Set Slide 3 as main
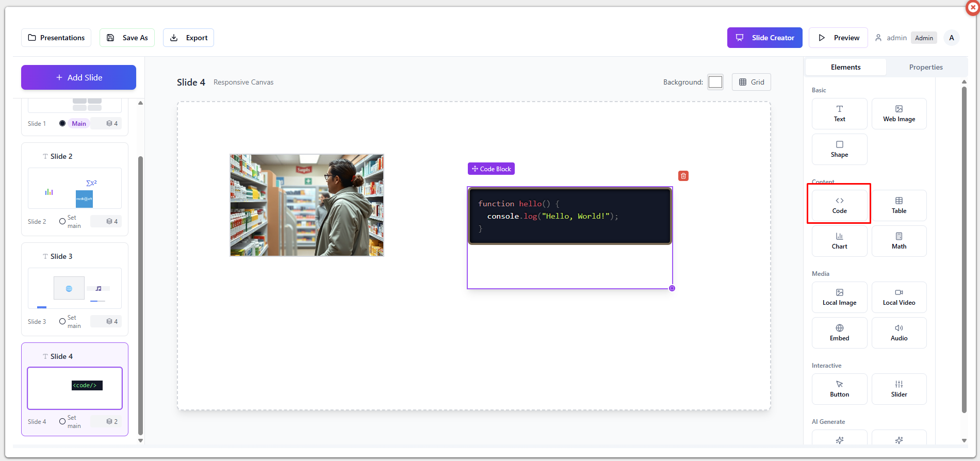 click(62, 321)
